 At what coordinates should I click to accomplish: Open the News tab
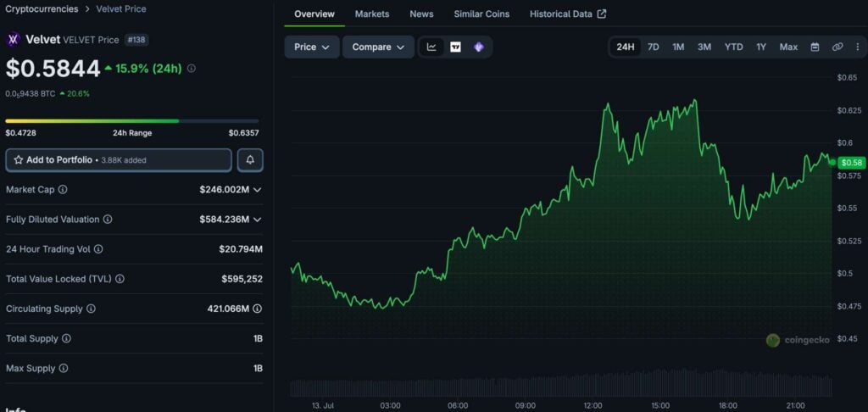(x=421, y=14)
